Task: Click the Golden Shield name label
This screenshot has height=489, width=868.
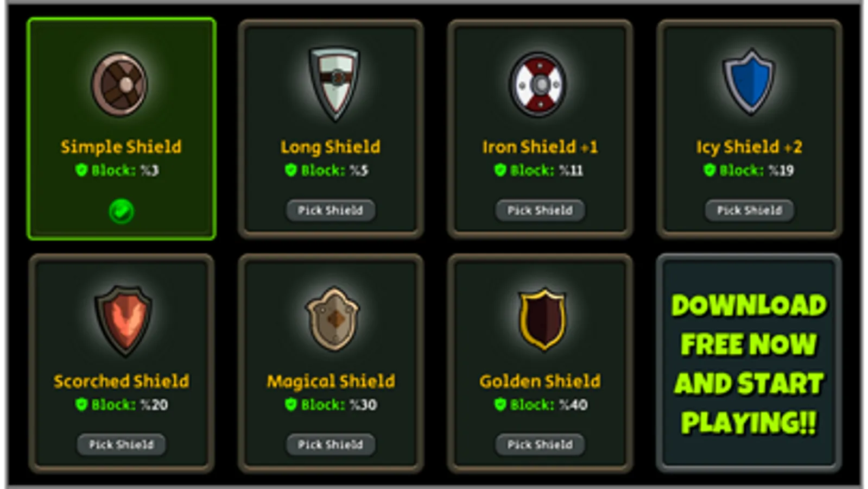Action: point(540,381)
